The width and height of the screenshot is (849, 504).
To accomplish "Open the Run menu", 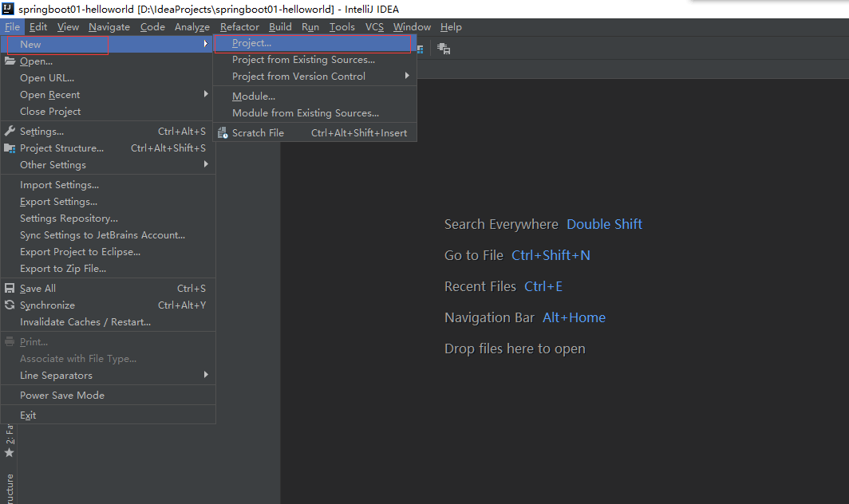I will (x=310, y=27).
